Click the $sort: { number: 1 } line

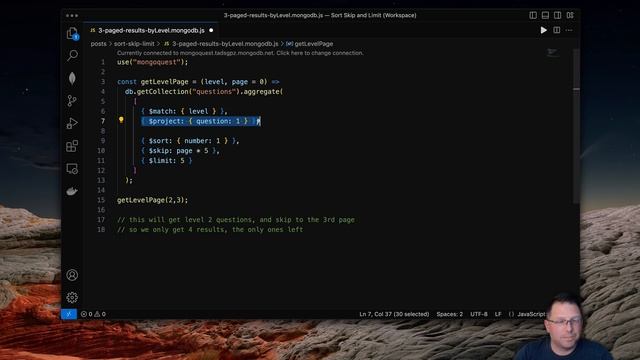190,141
